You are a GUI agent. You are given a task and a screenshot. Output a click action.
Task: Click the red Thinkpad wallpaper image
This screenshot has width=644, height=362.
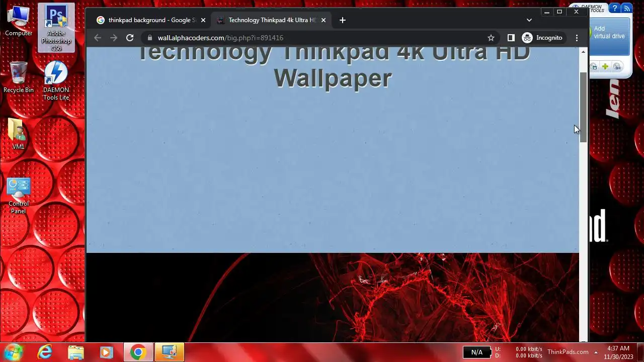(333, 297)
